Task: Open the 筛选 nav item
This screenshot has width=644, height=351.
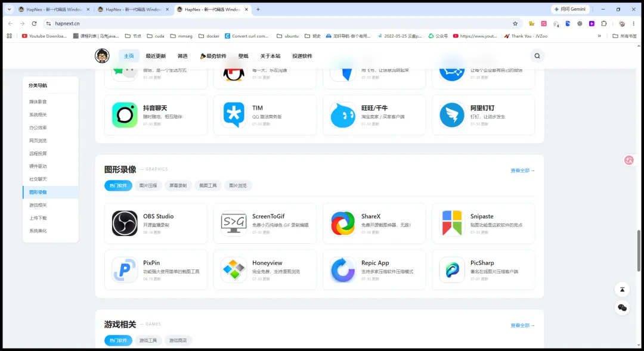Action: pyautogui.click(x=182, y=56)
